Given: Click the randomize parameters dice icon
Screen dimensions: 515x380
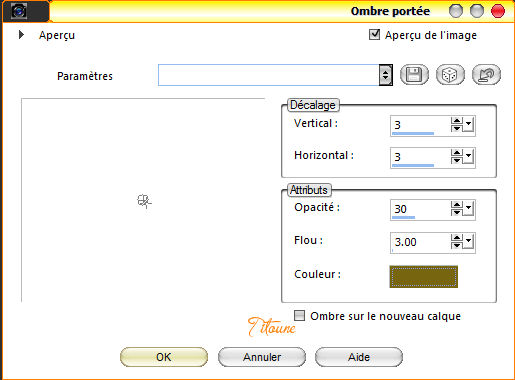Looking at the screenshot, I should click(x=450, y=74).
